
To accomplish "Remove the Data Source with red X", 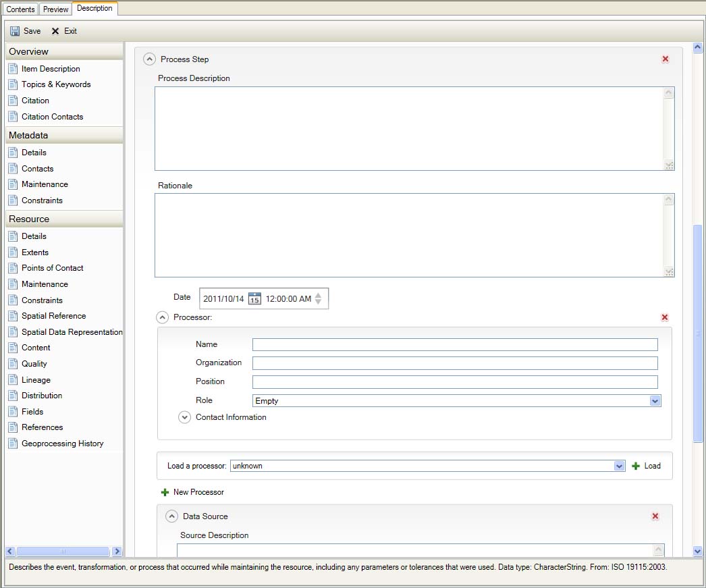I will coord(655,516).
